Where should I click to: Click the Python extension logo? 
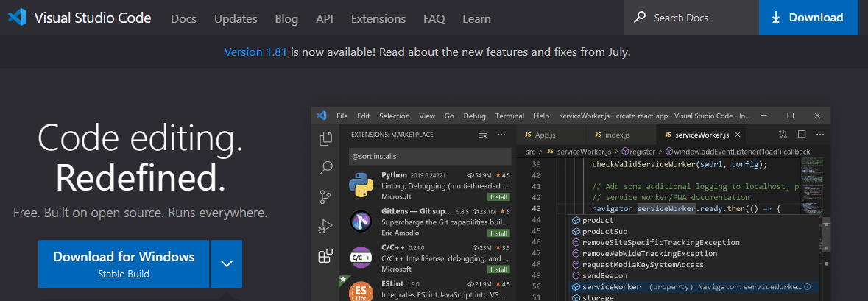(361, 185)
